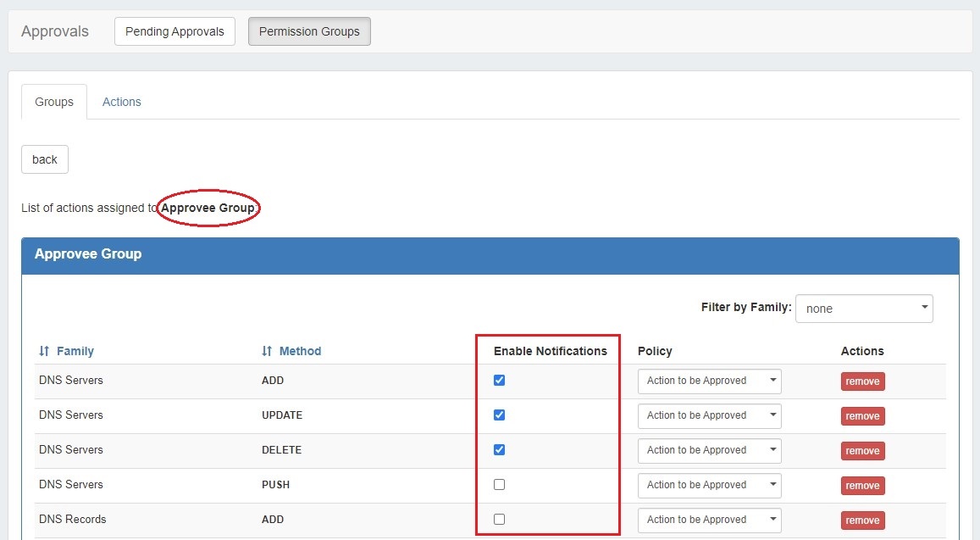
Task: Select the Groups tab
Action: tap(54, 102)
